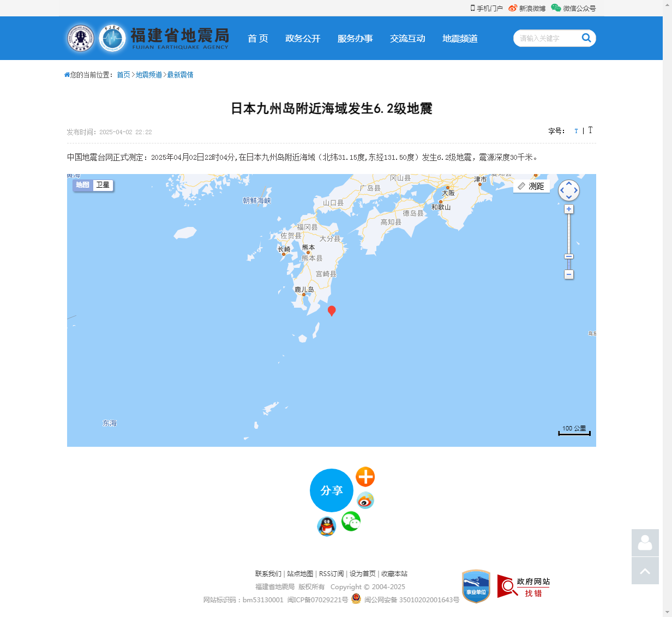The width and height of the screenshot is (672, 617).
Task: Share the article to Sina Weibo
Action: tap(365, 500)
